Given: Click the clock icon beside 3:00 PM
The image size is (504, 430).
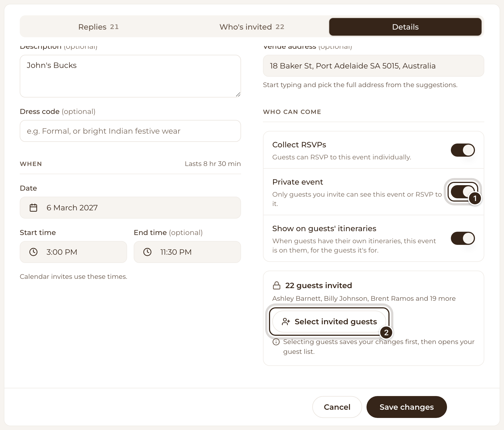Looking at the screenshot, I should 33,252.
